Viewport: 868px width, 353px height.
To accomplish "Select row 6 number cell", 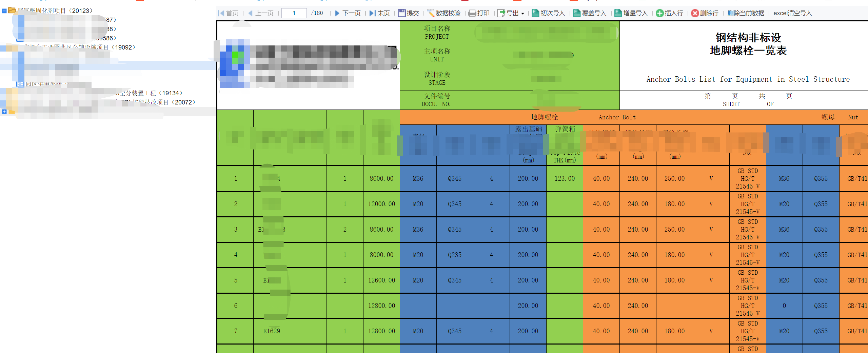I will tap(235, 306).
